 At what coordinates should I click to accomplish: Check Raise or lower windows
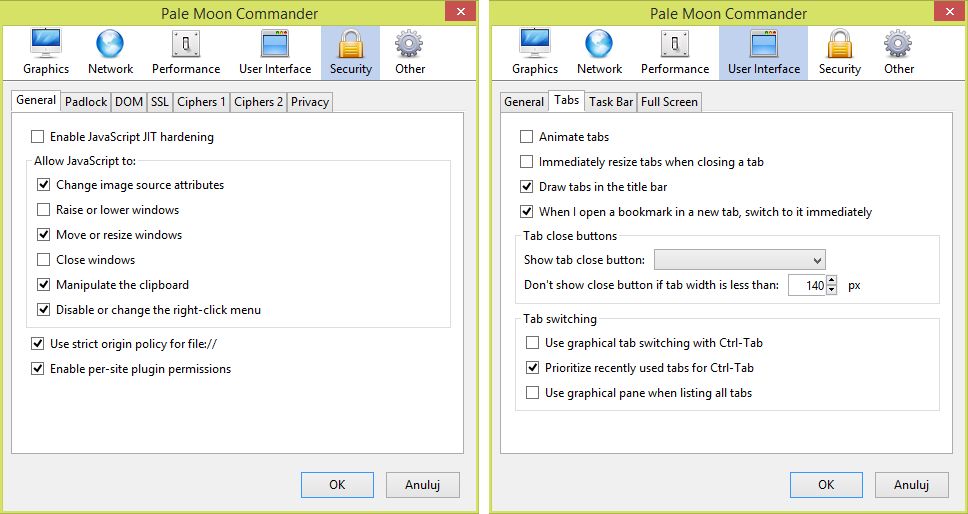[43, 210]
